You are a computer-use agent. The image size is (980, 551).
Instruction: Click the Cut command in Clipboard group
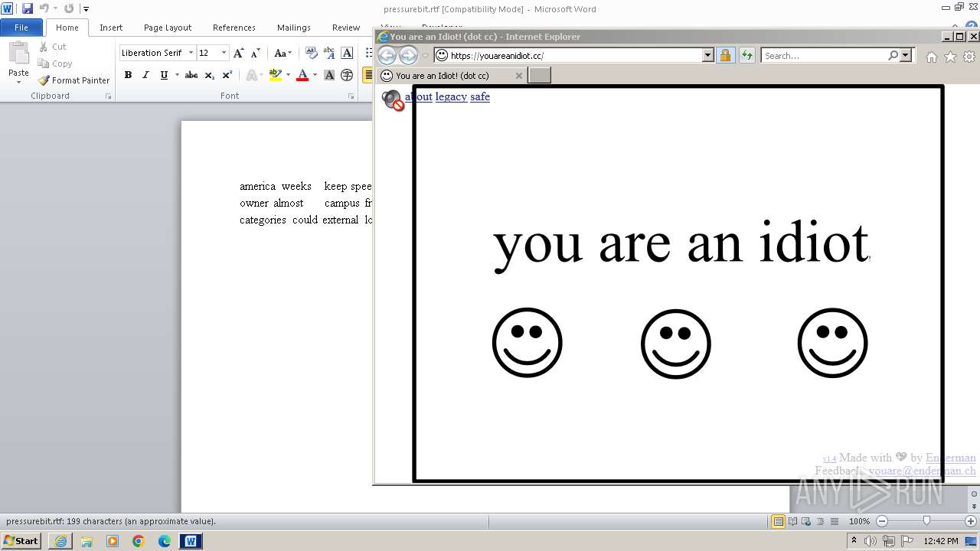tap(52, 47)
